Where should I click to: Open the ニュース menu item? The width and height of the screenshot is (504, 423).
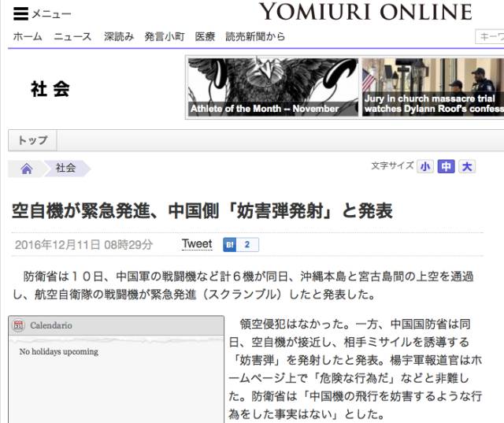pyautogui.click(x=72, y=36)
